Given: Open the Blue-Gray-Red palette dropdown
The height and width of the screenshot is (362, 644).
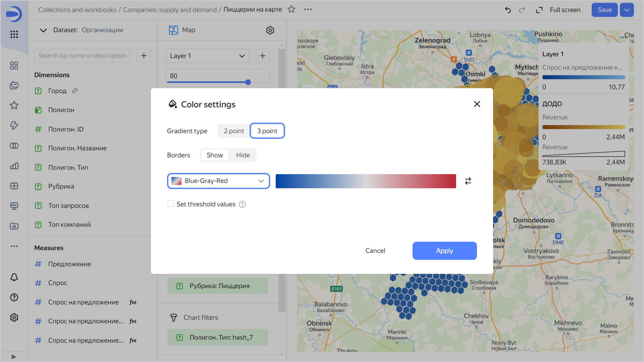Looking at the screenshot, I should 218,181.
